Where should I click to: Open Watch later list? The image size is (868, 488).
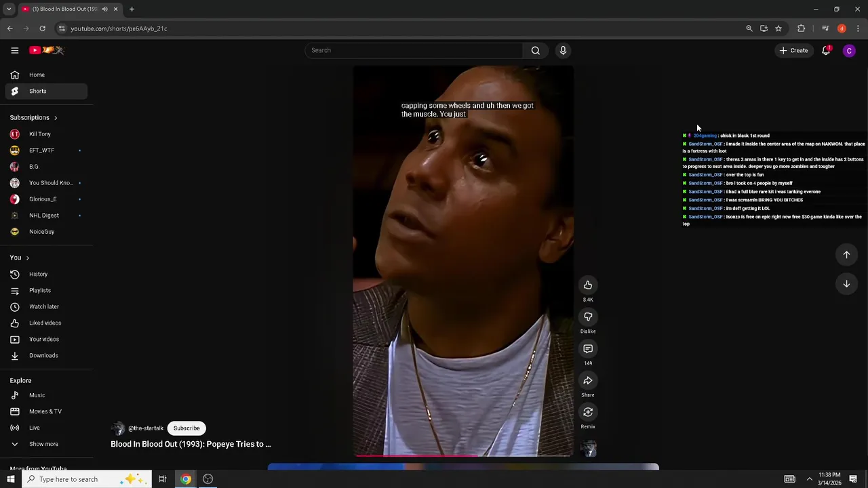[46, 307]
